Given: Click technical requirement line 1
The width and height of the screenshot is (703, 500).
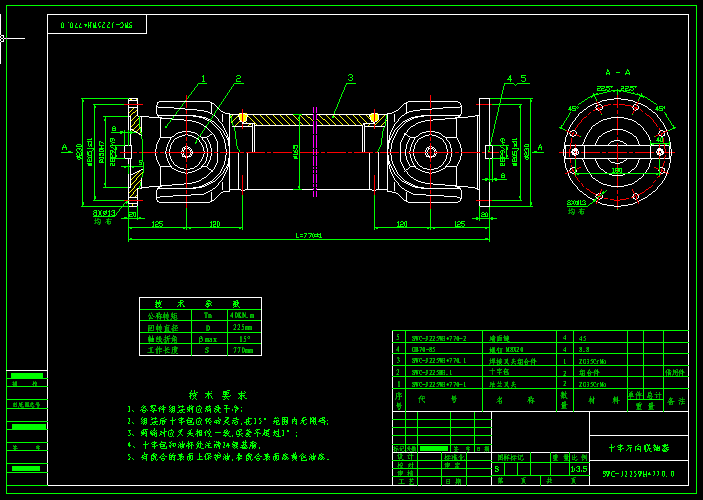Looking at the screenshot, I should 185,409.
